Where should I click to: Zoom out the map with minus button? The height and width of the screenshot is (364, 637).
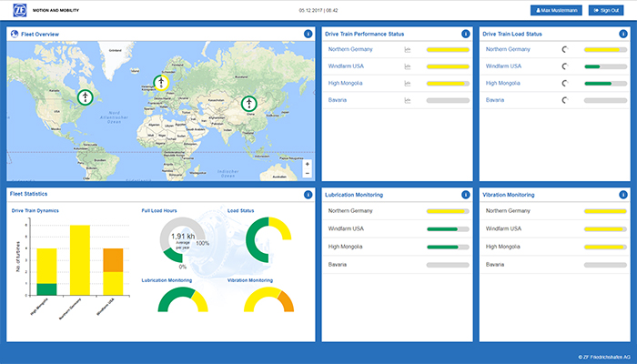308,174
